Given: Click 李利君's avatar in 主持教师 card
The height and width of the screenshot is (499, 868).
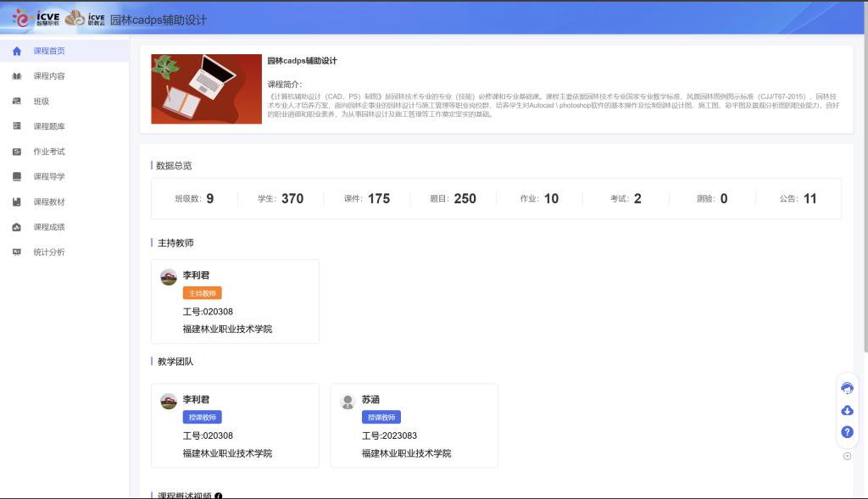Looking at the screenshot, I should pos(169,277).
